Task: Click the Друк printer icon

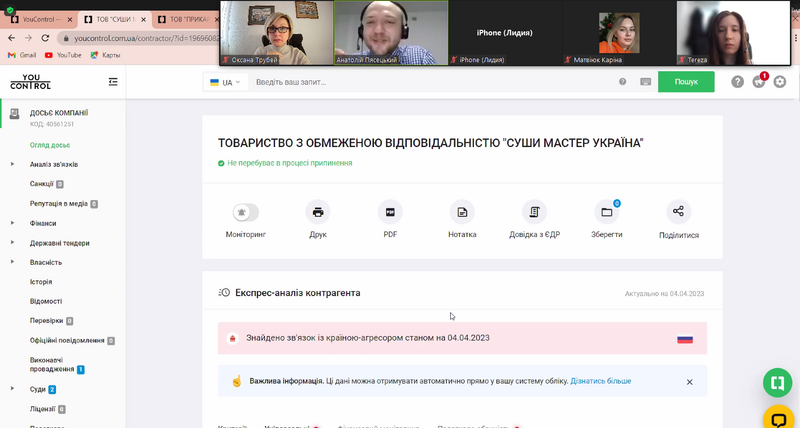Action: (318, 212)
